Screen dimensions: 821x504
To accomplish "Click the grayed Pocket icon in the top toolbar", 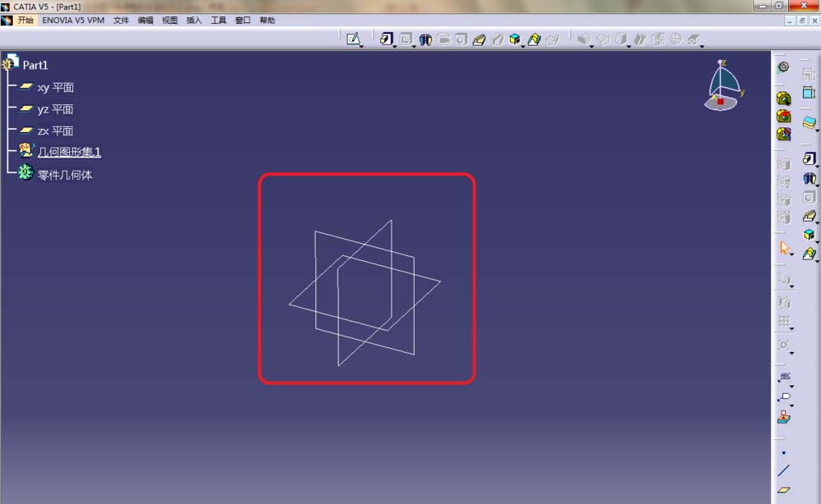I will [406, 39].
